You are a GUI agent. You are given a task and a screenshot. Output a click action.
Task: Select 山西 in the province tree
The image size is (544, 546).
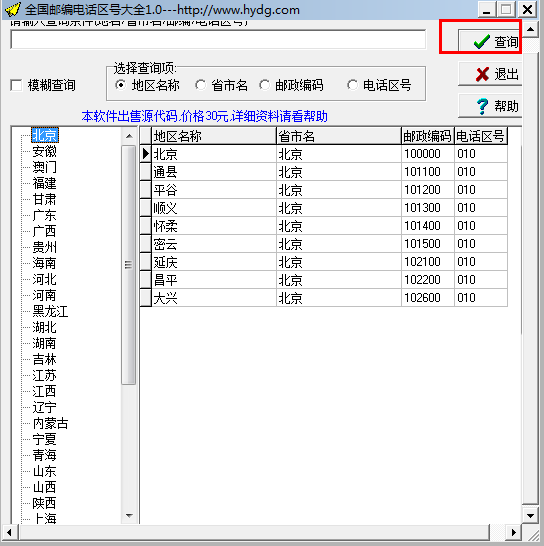(44, 488)
